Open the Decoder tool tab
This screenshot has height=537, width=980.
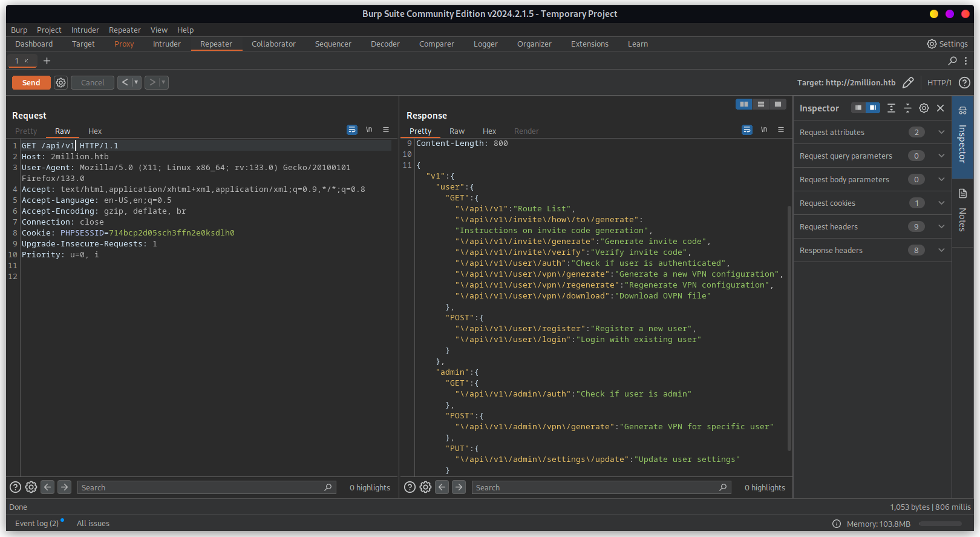click(385, 44)
